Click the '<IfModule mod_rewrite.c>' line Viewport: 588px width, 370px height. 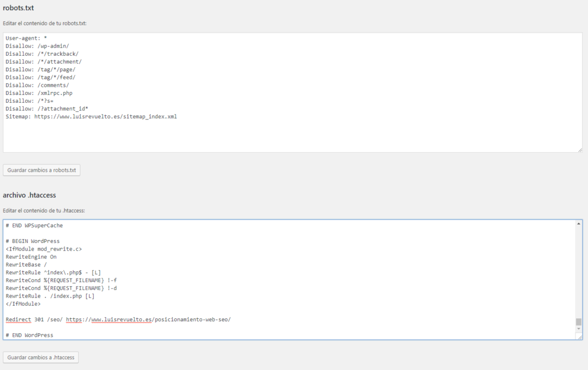click(44, 249)
